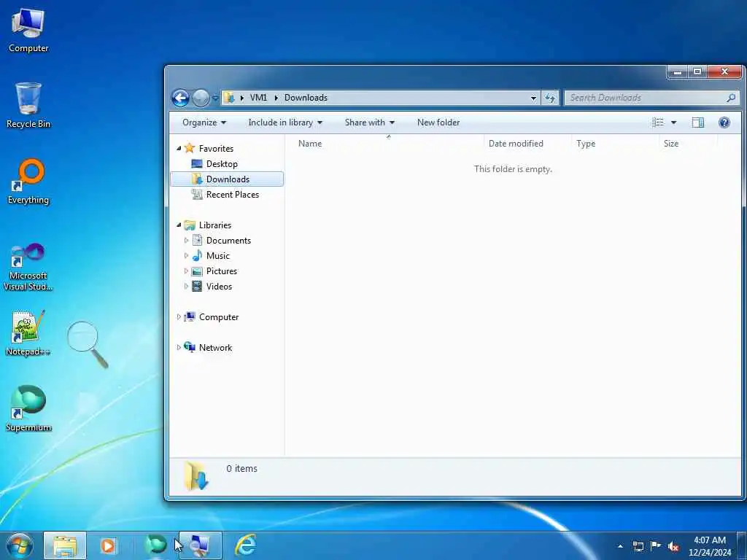Viewport: 747px width, 560px height.
Task: Select the Libraries navigation item
Action: tap(215, 225)
